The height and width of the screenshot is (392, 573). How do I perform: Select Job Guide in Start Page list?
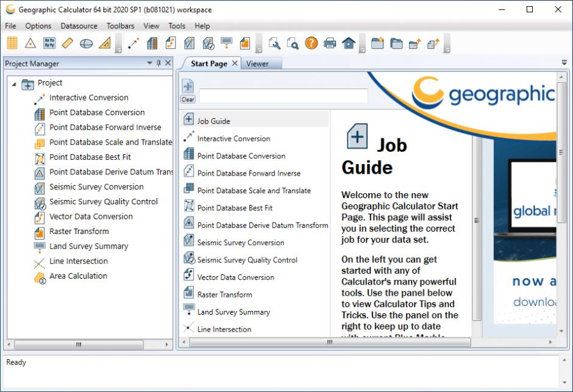point(255,120)
